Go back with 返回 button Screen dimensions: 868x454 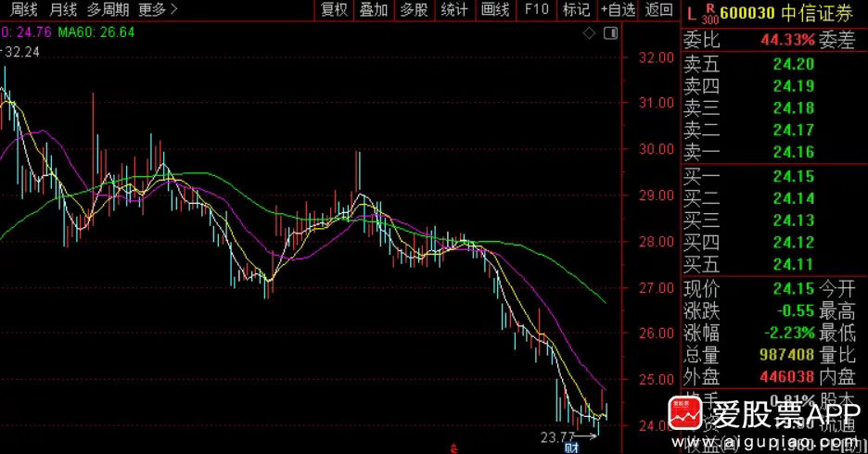click(x=658, y=9)
